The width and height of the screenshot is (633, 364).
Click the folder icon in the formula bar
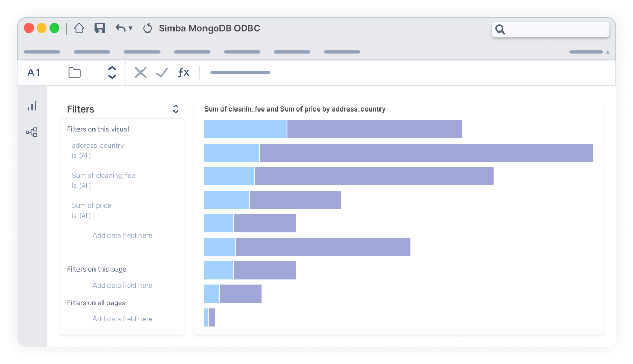tap(74, 73)
